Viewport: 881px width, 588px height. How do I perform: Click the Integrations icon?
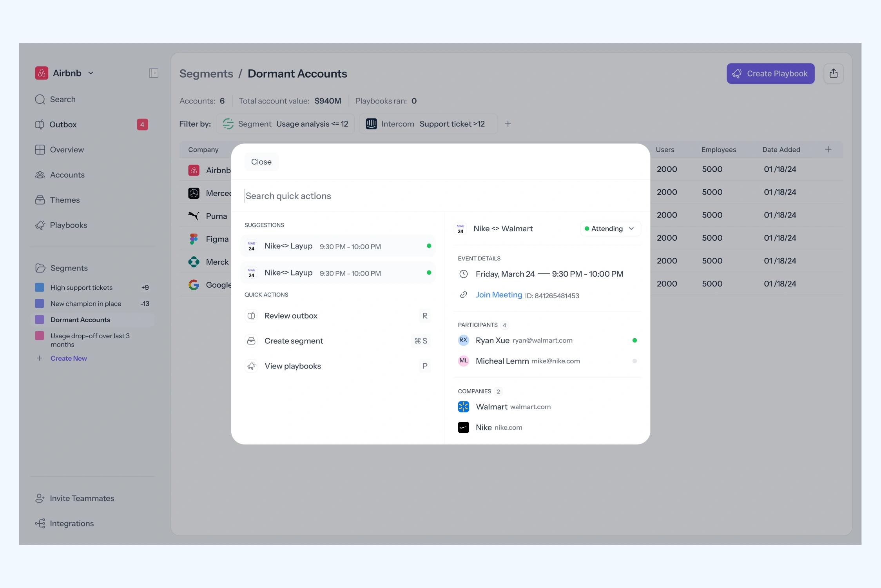point(40,523)
